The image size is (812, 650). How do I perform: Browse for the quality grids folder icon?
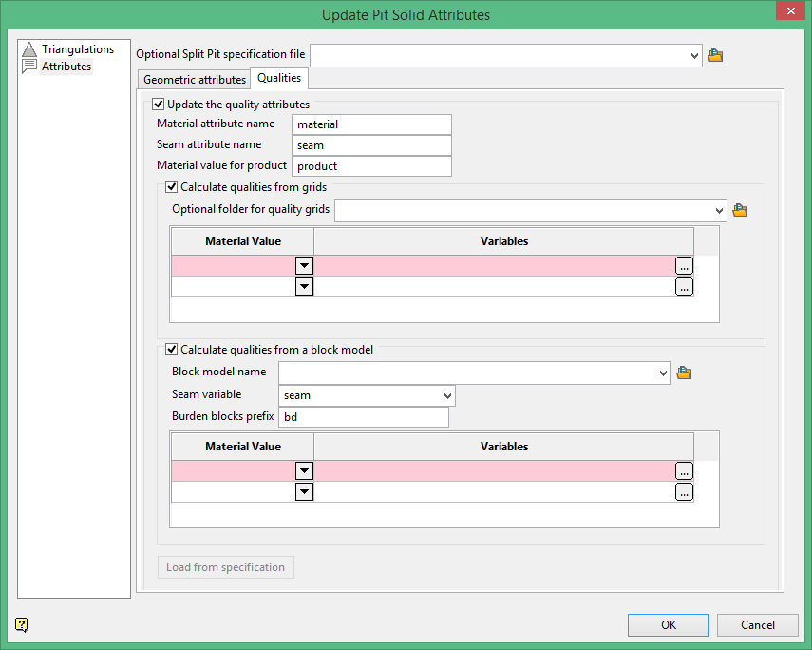[741, 210]
